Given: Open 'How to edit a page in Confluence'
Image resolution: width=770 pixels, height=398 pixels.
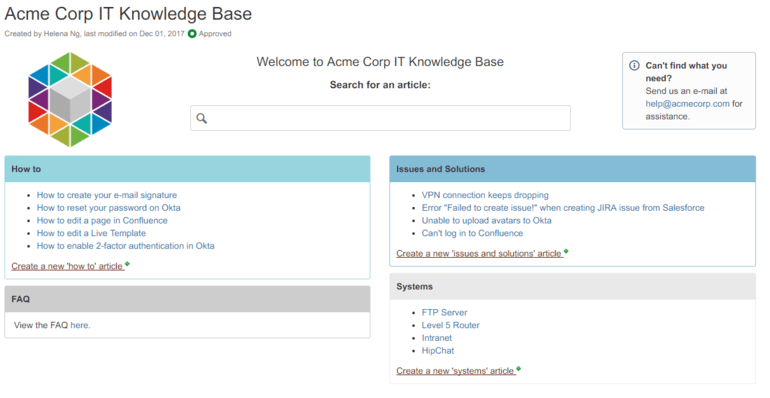Looking at the screenshot, I should pyautogui.click(x=102, y=221).
